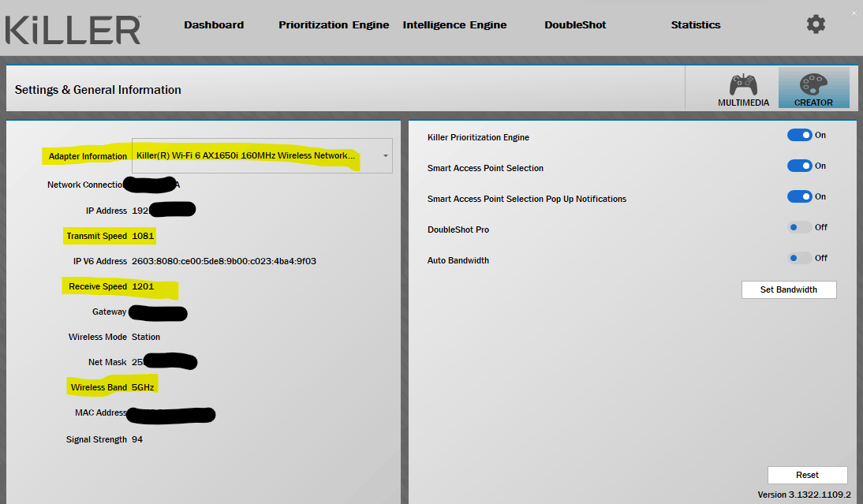Turn off Killer Prioritization Engine
The height and width of the screenshot is (504, 863).
800,135
